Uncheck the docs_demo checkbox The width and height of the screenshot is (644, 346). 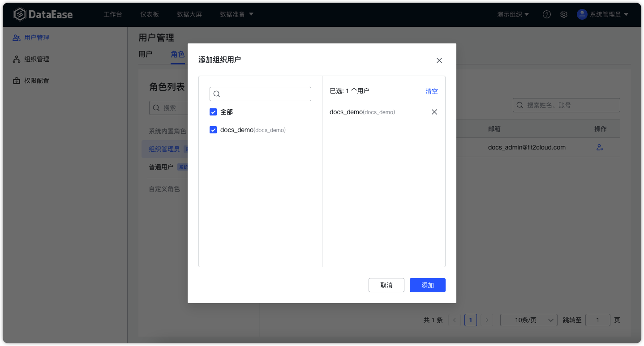[x=213, y=130]
